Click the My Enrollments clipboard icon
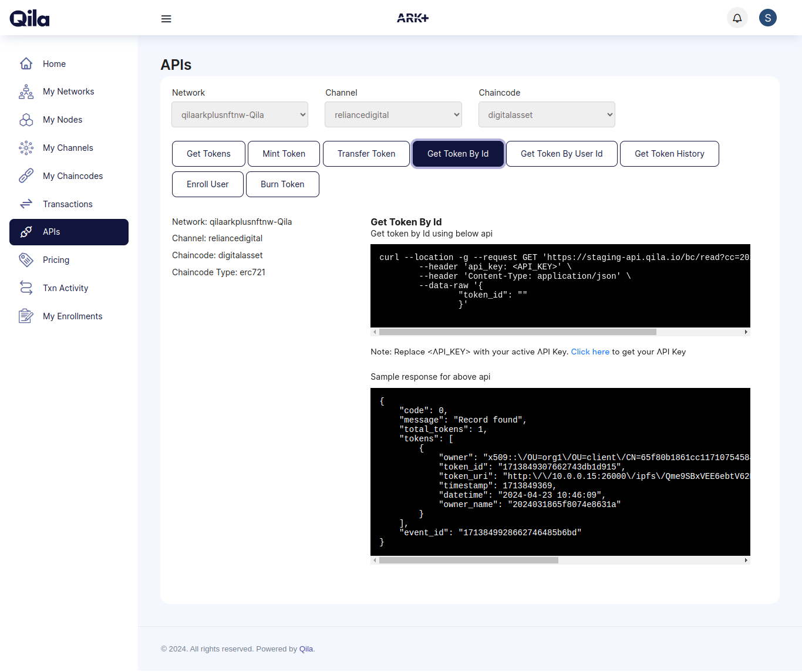 point(26,316)
